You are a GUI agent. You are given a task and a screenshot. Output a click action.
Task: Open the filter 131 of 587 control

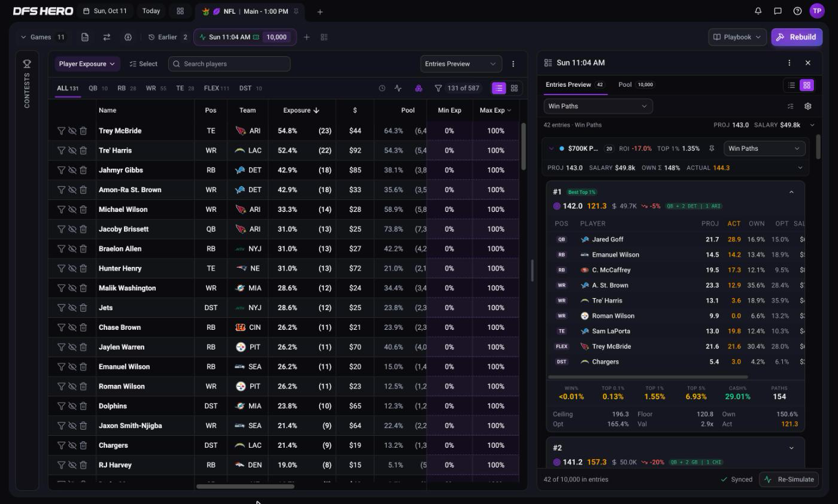pos(457,88)
